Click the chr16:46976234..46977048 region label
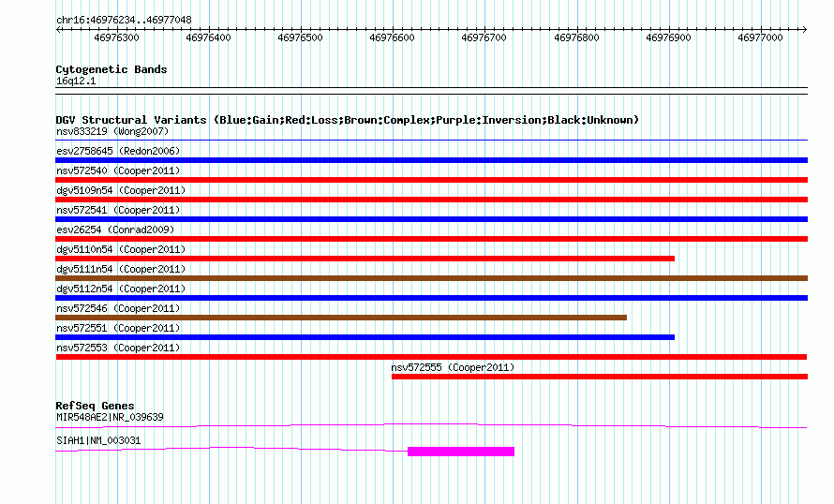The height and width of the screenshot is (504, 834). click(124, 21)
